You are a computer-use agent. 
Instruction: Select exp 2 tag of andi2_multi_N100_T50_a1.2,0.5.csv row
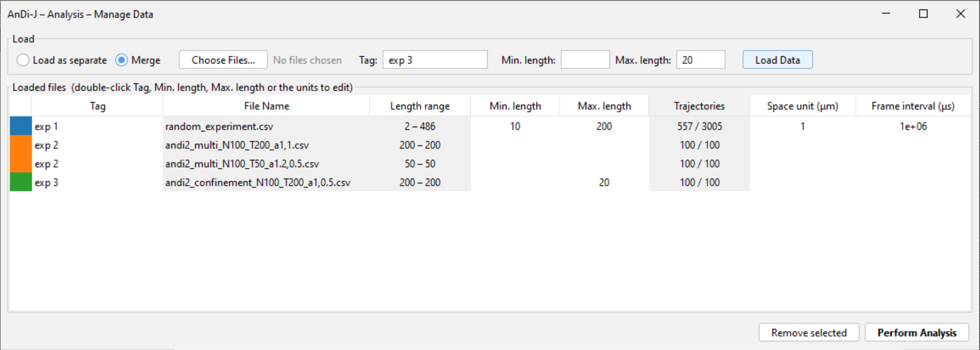(x=97, y=164)
